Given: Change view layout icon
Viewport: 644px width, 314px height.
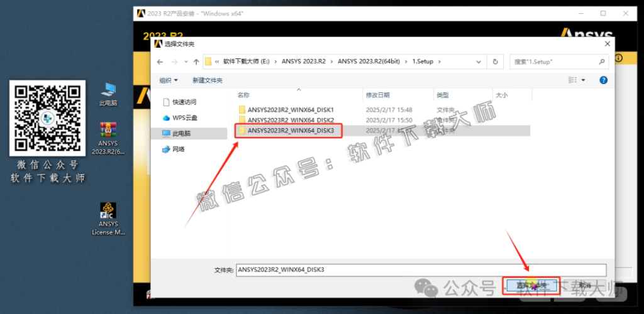Looking at the screenshot, I should 574,80.
